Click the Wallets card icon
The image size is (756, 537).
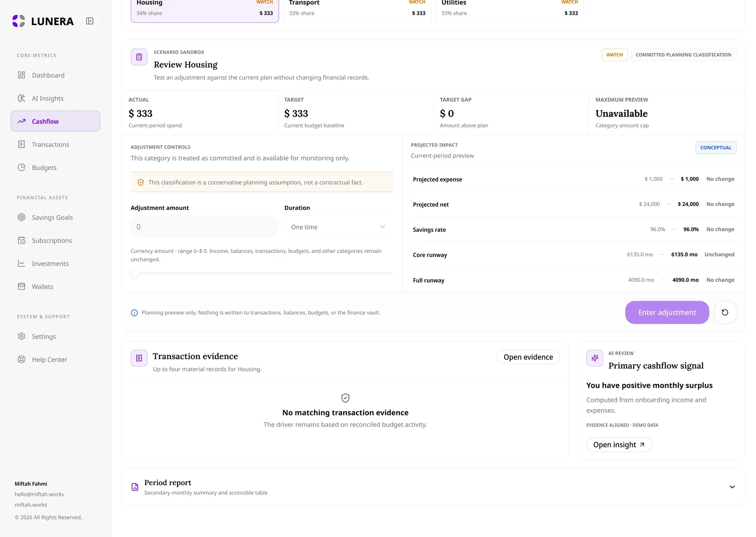(x=22, y=286)
